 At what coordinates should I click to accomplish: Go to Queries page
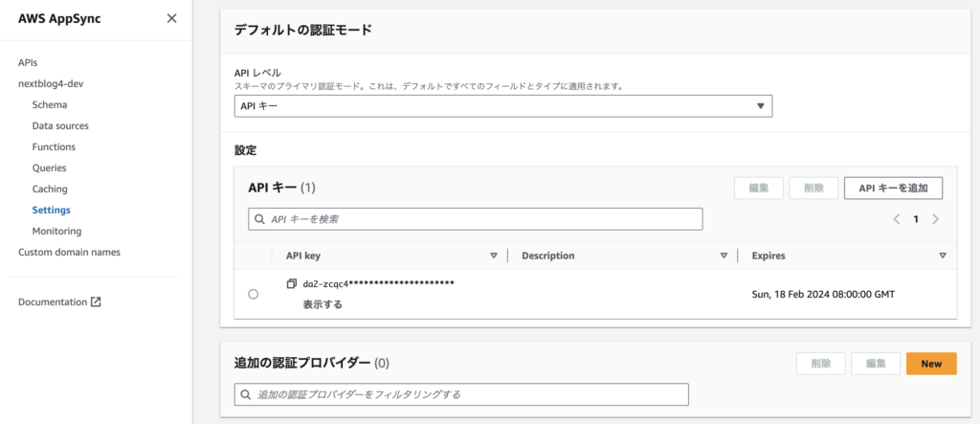point(49,168)
